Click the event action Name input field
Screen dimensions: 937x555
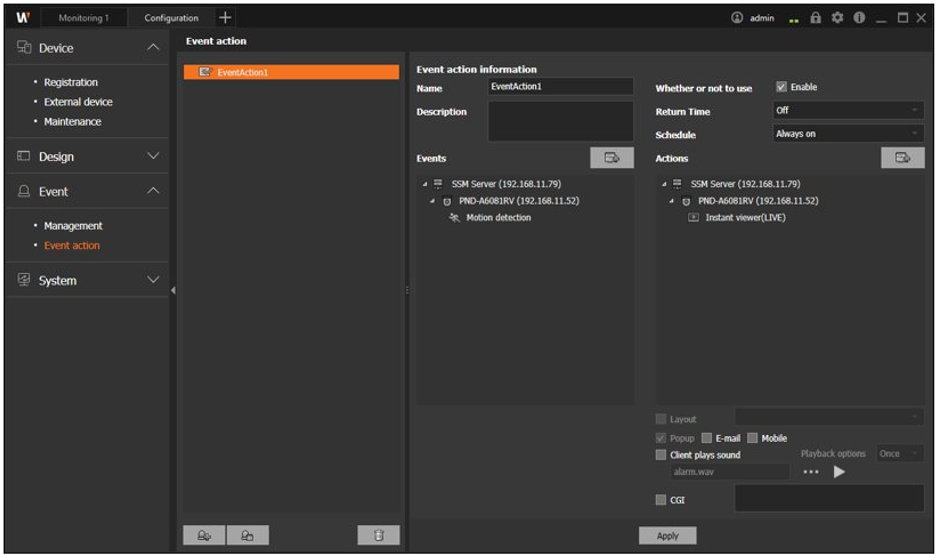pos(560,87)
